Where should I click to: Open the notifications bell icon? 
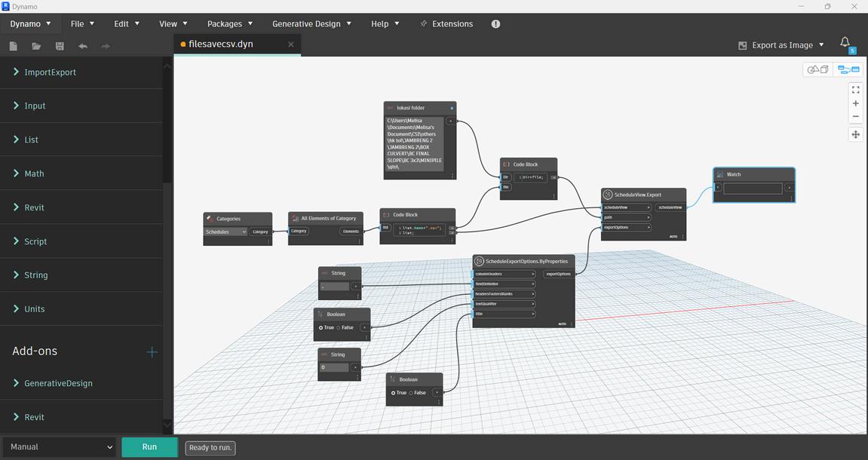[x=845, y=43]
